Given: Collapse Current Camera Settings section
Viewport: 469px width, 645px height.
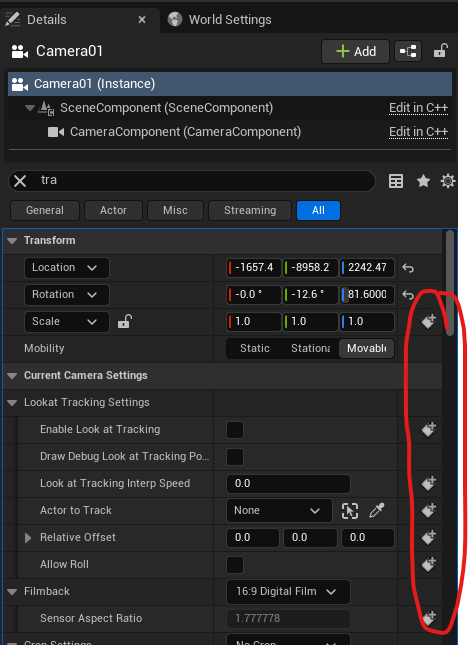Looking at the screenshot, I should [12, 376].
